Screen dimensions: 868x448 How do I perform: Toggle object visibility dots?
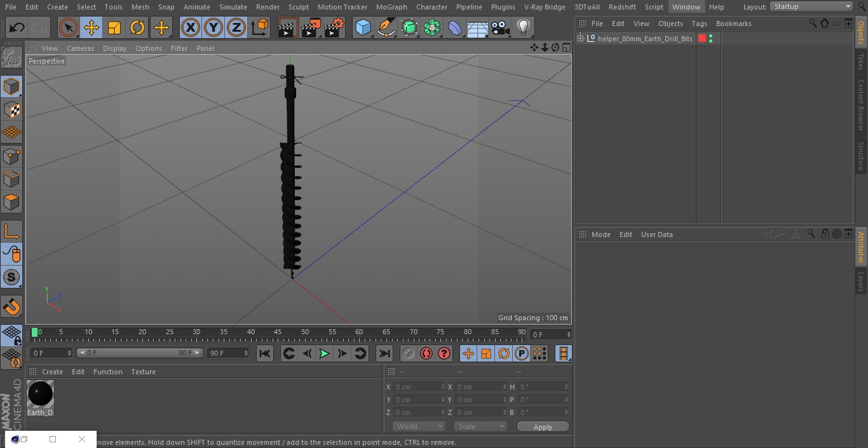(x=710, y=39)
